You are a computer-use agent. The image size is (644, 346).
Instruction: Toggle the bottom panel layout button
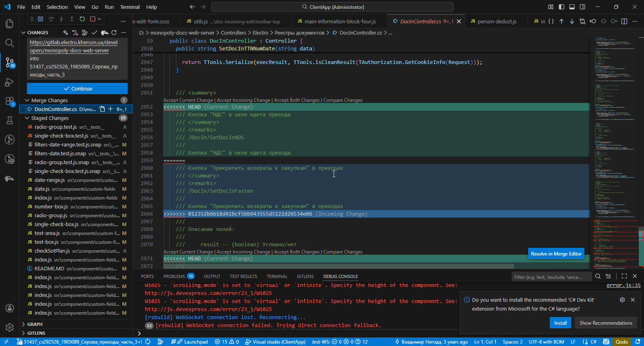tap(572, 7)
